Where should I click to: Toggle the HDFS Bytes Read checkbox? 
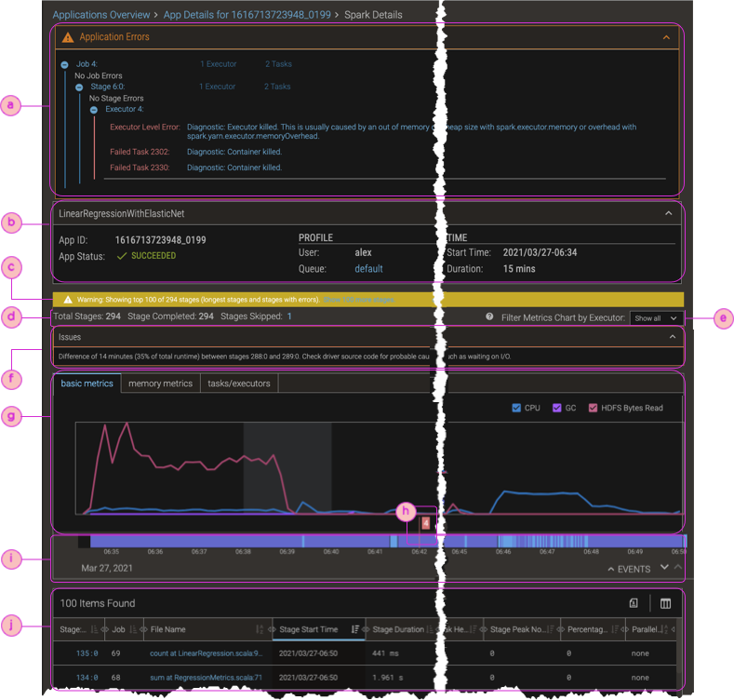[593, 408]
